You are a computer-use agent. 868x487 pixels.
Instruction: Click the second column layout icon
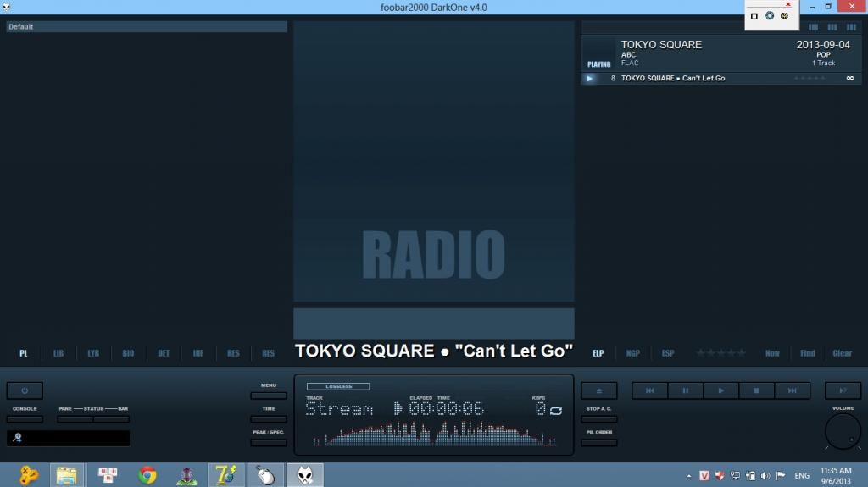coord(832,27)
